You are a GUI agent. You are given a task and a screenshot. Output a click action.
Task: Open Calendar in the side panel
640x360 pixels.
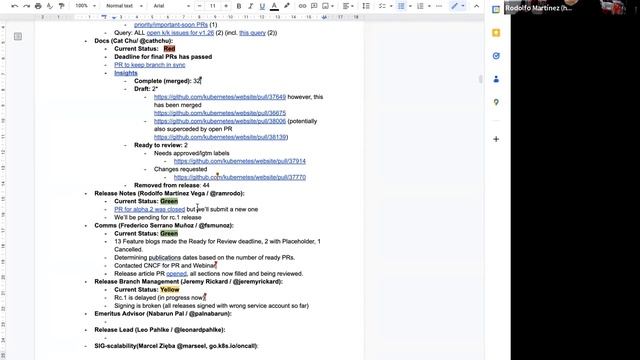tap(496, 10)
